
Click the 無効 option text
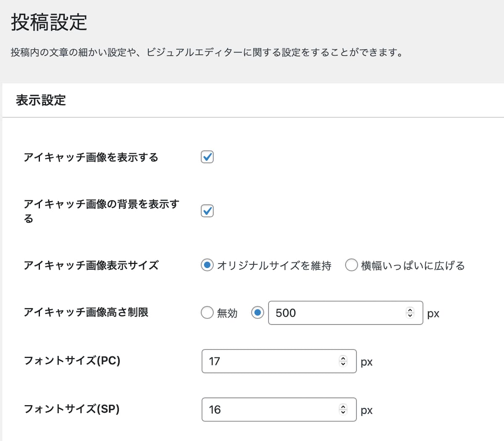click(x=227, y=313)
